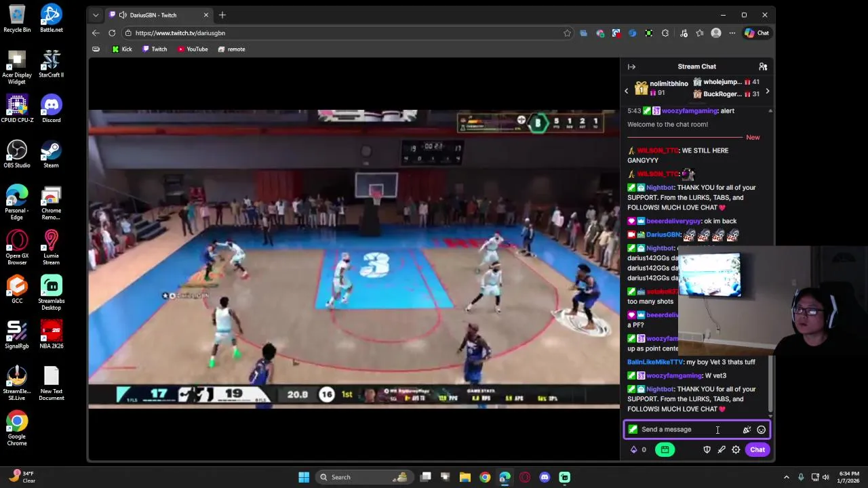Collapse the Stream Chat panel

[x=631, y=66]
